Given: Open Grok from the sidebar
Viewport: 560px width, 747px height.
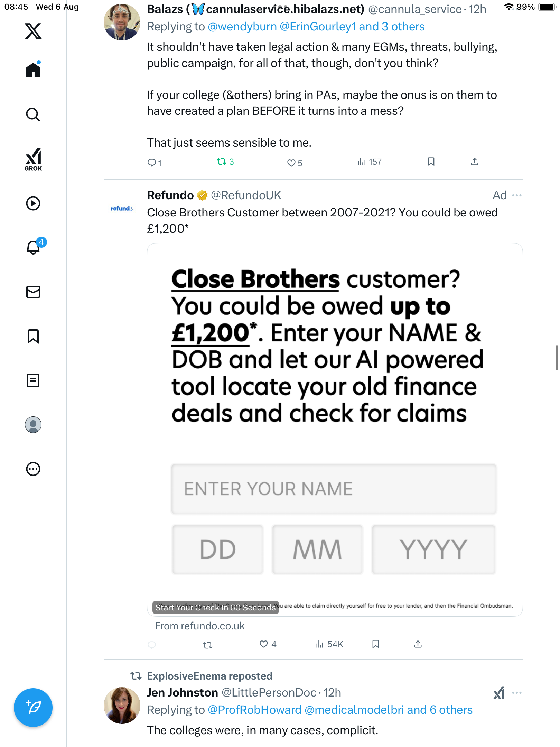Looking at the screenshot, I should coord(33,159).
